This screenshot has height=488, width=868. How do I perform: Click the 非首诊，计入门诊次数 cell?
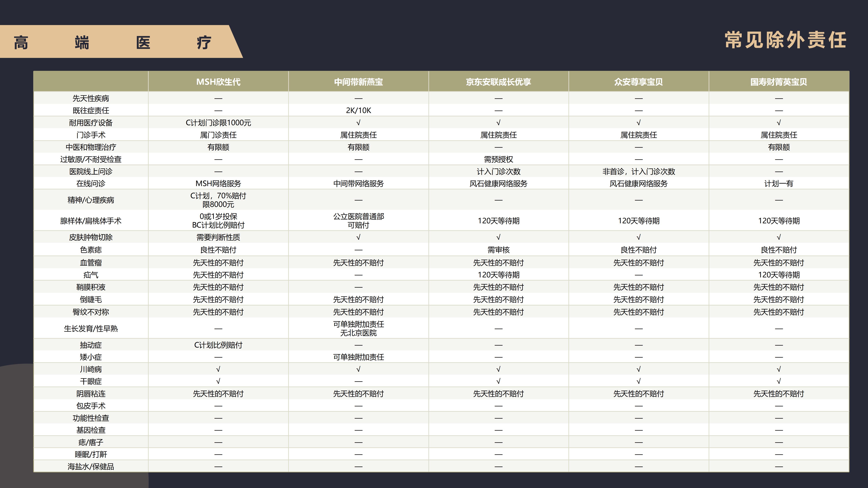click(x=638, y=171)
